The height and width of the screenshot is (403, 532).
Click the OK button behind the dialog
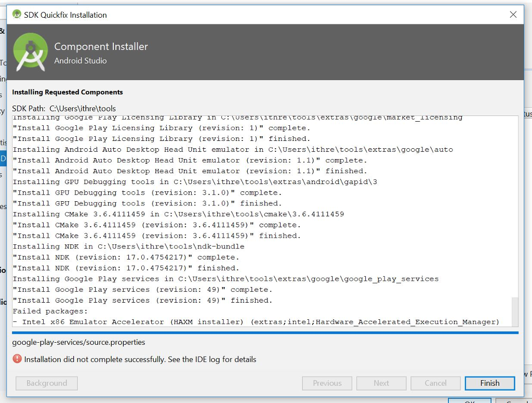(x=470, y=400)
